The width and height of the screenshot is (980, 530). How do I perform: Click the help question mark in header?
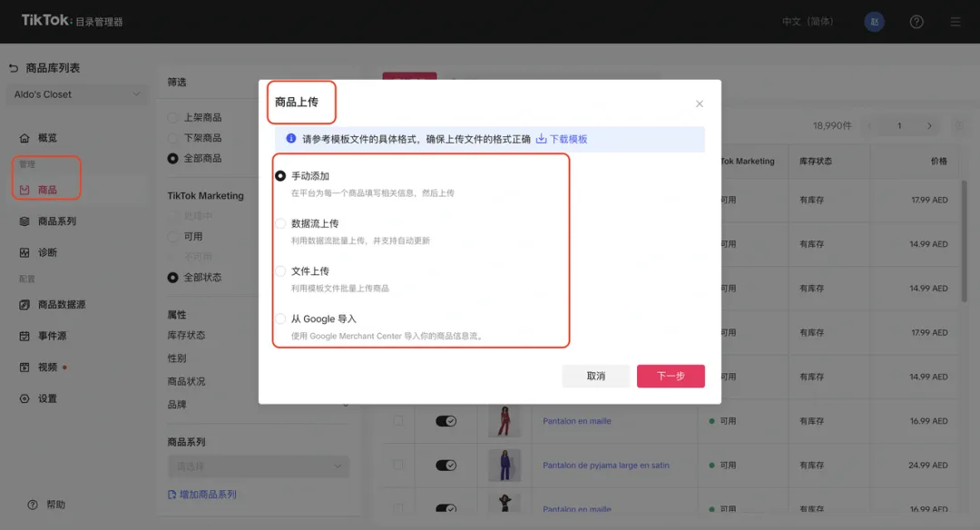916,22
